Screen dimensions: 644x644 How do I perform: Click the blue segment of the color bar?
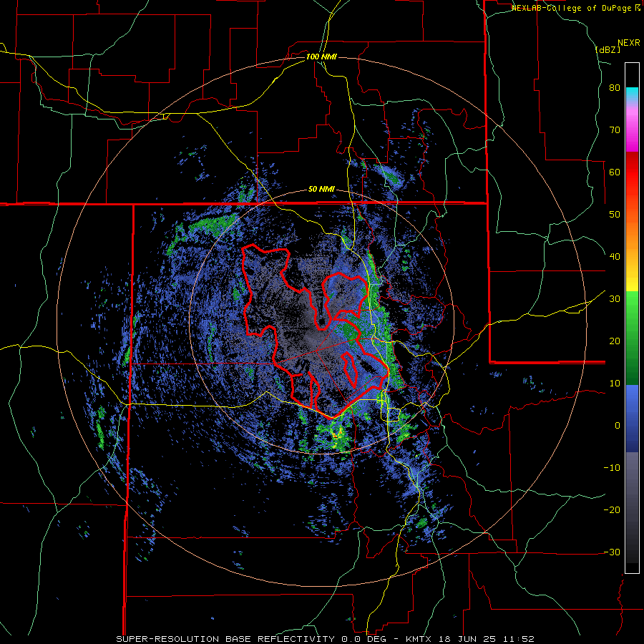click(x=632, y=419)
